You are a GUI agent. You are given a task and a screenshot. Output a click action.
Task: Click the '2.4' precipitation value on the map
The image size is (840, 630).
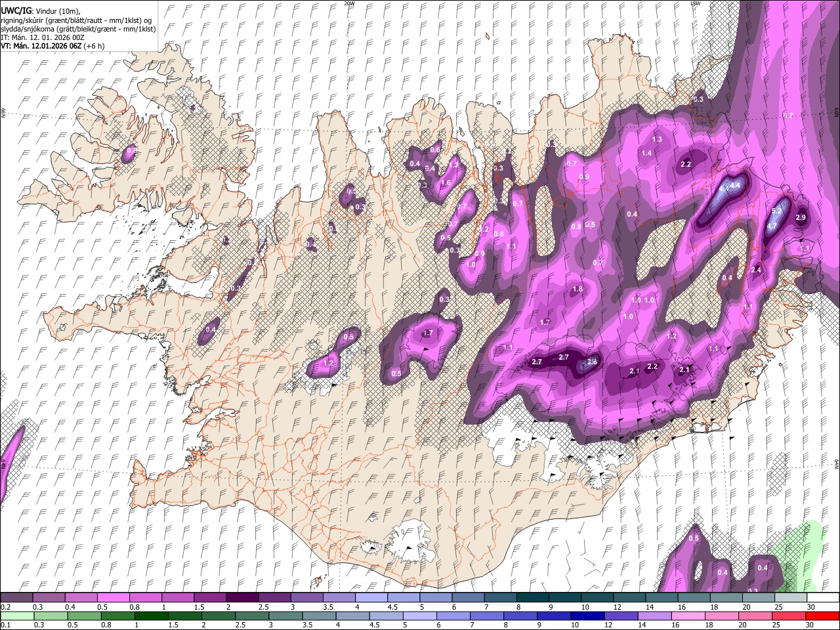(756, 270)
